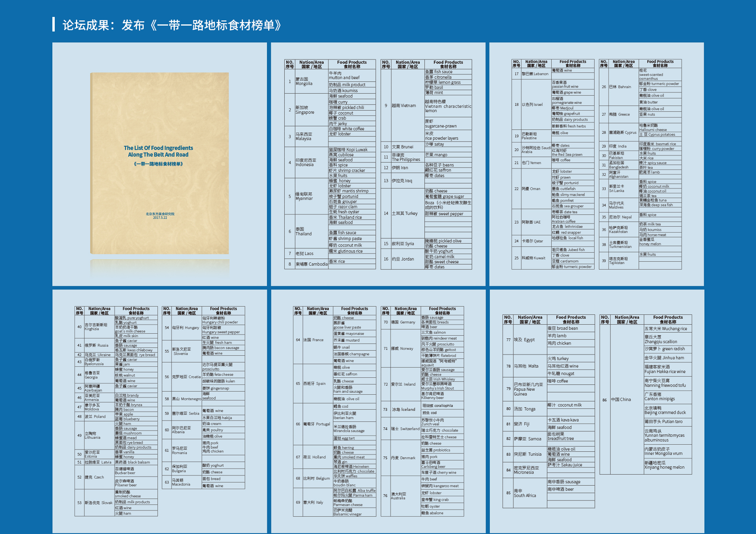The width and height of the screenshot is (756, 534).
Task: Select the Mongolia row in first table
Action: click(x=304, y=81)
